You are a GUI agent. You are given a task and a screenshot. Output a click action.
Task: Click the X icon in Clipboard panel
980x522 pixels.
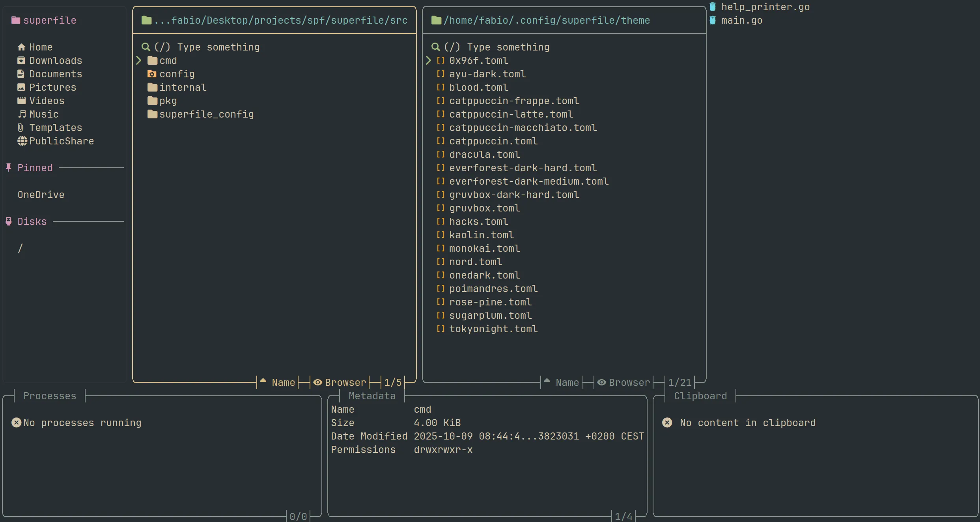(x=666, y=423)
